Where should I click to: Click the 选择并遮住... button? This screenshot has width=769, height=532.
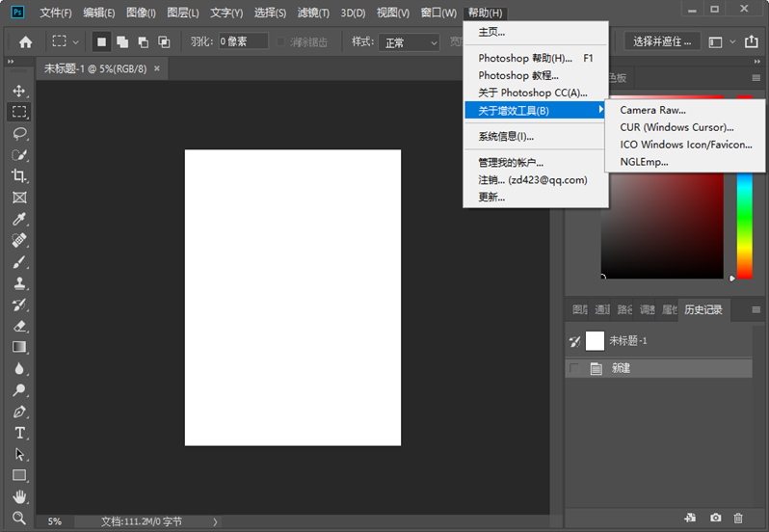[662, 42]
